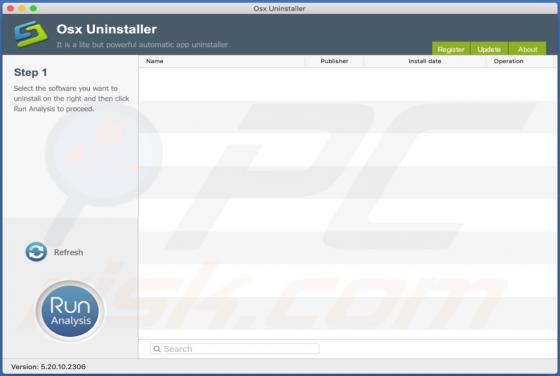Open the Register tab
The height and width of the screenshot is (376, 560).
451,49
